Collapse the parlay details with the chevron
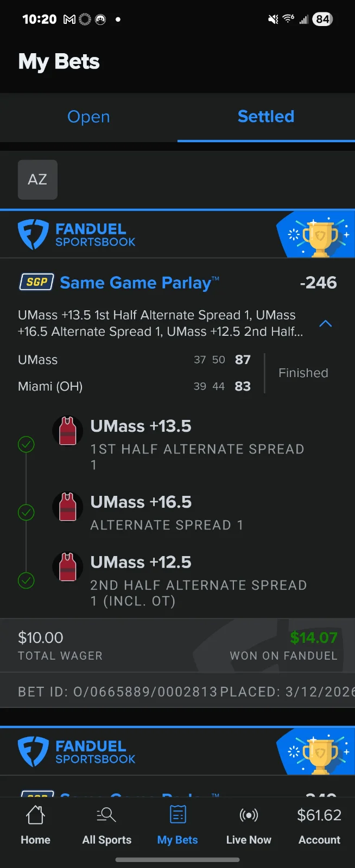The image size is (355, 868). (325, 323)
